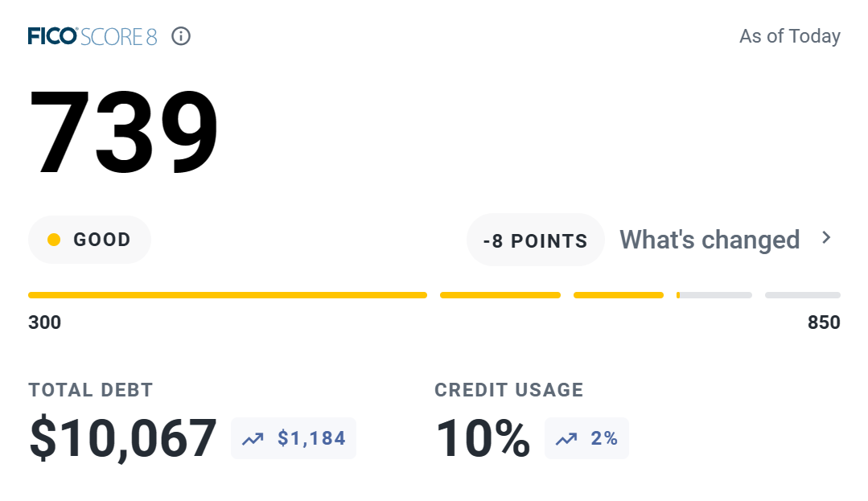This screenshot has width=868, height=501.
Task: Click the FICO Score 8 logo
Action: tap(93, 36)
